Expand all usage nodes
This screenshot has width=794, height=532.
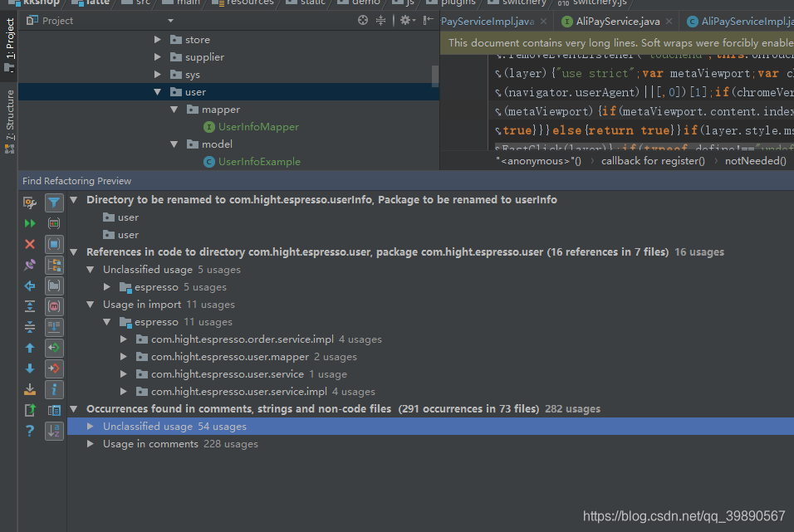click(30, 306)
